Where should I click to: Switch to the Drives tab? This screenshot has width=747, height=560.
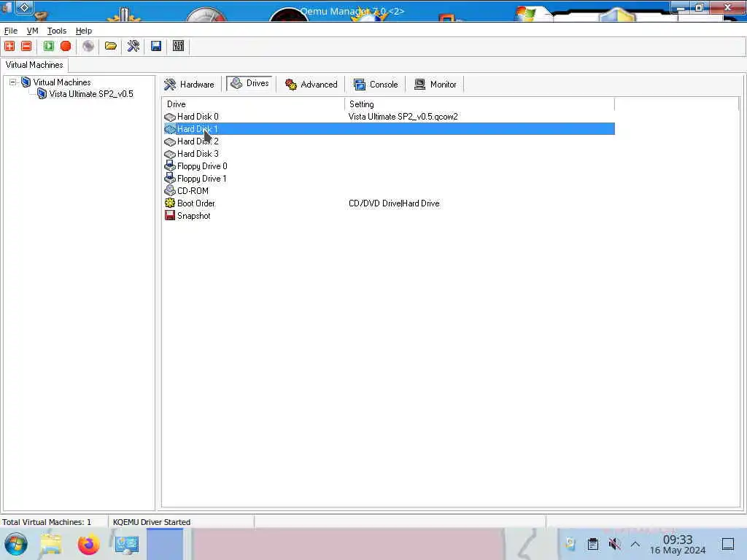tap(249, 83)
